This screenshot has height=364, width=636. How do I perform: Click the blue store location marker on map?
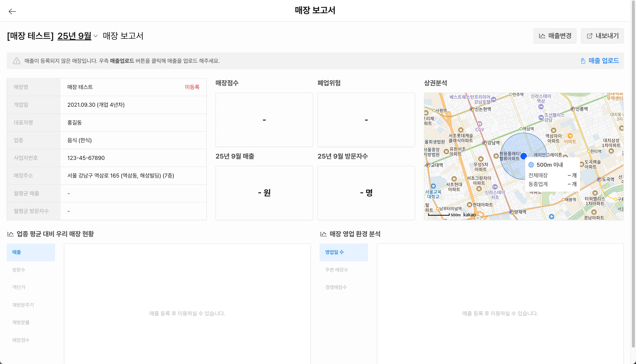(x=523, y=156)
